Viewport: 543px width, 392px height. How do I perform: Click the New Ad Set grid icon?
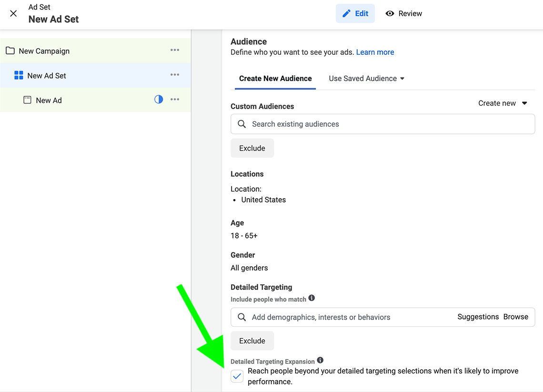(x=19, y=75)
